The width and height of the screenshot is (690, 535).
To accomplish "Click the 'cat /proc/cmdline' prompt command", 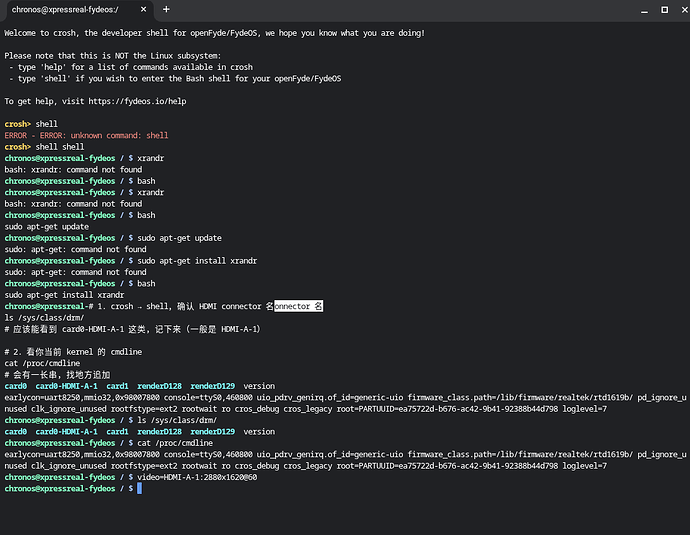I will tap(175, 443).
